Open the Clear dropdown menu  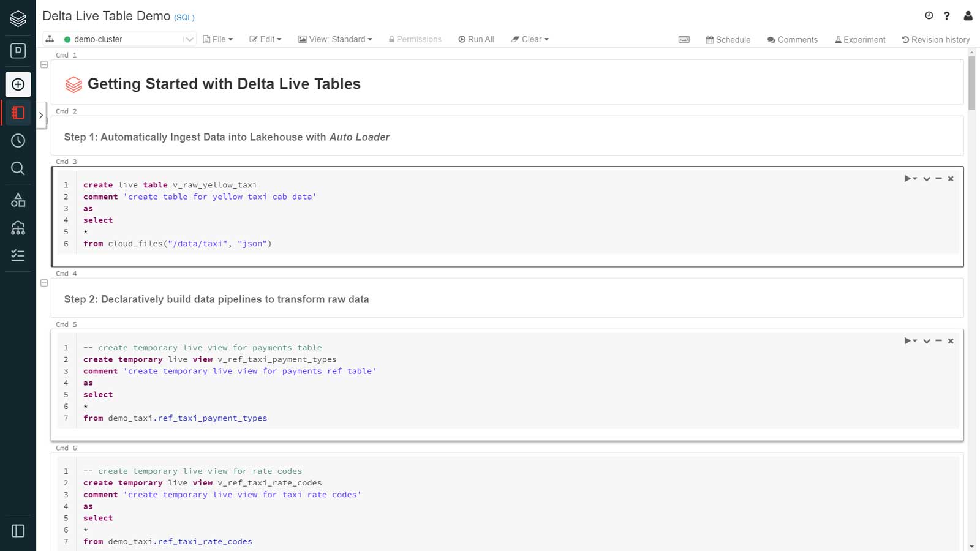(x=530, y=39)
